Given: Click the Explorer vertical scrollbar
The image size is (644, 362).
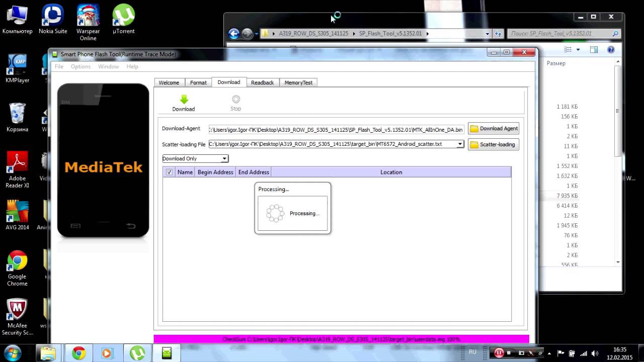Looking at the screenshot, I should point(618,161).
